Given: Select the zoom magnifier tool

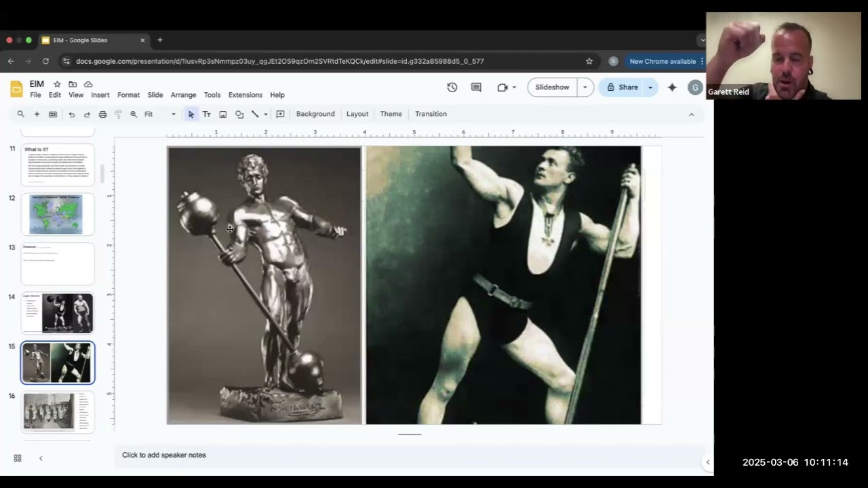Looking at the screenshot, I should click(x=134, y=115).
